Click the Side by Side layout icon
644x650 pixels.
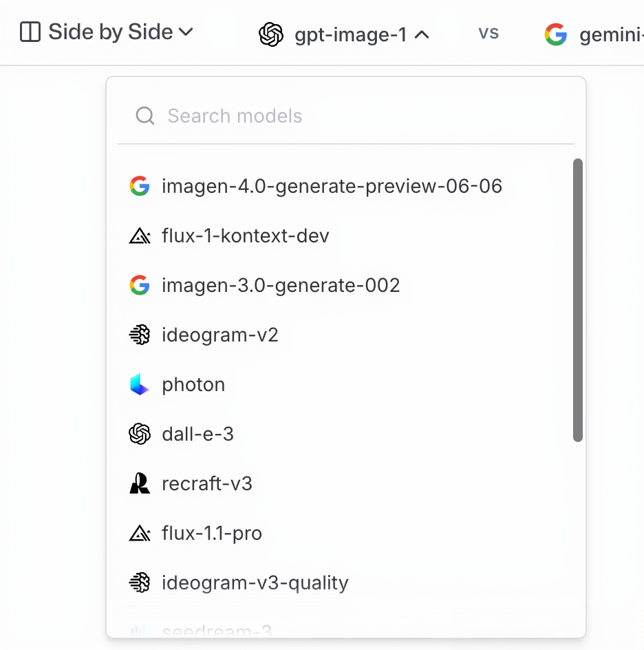[30, 32]
